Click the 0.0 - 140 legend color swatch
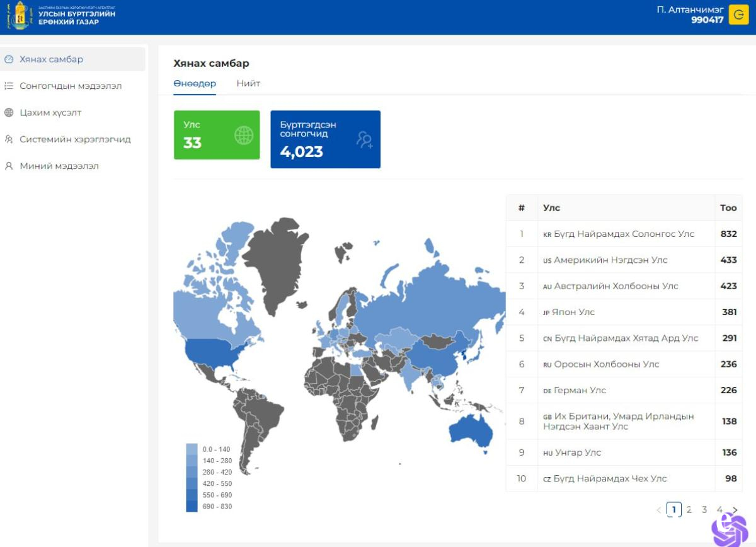This screenshot has height=547, width=756. point(192,449)
